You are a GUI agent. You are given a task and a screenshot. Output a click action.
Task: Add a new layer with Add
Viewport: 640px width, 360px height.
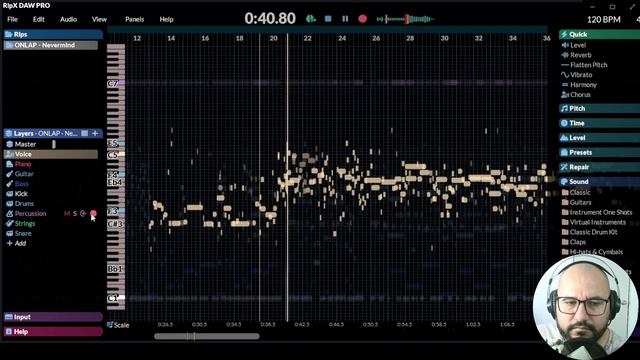(16, 243)
